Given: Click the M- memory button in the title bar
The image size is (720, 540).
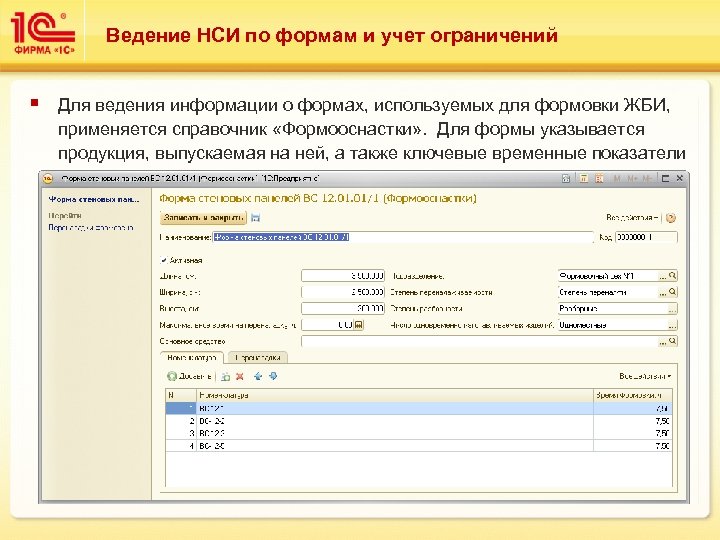Looking at the screenshot, I should point(647,179).
